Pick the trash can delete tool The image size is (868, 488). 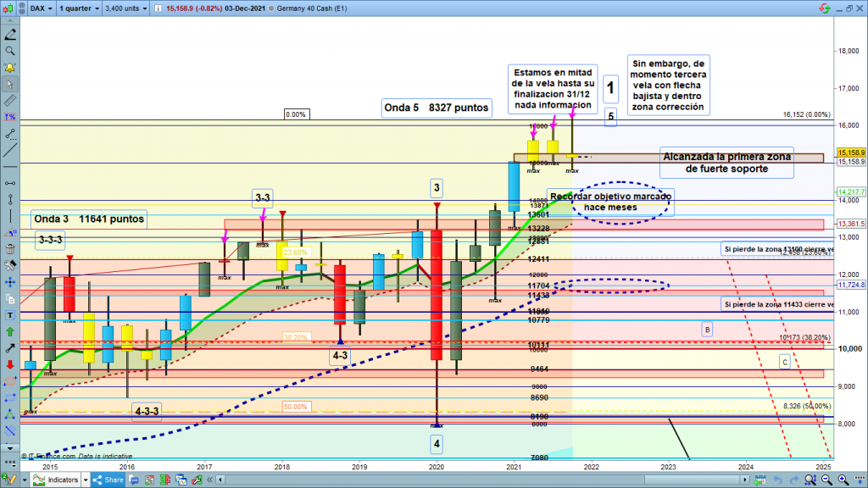(x=9, y=248)
